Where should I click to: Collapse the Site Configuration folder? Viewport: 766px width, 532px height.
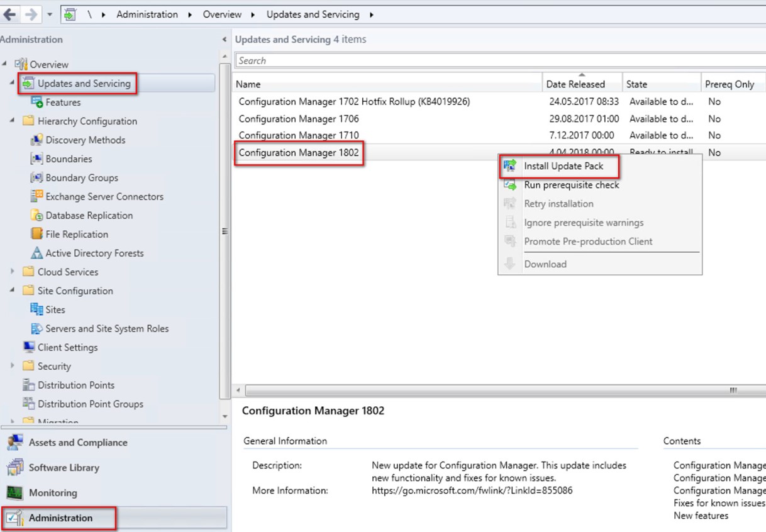[12, 291]
